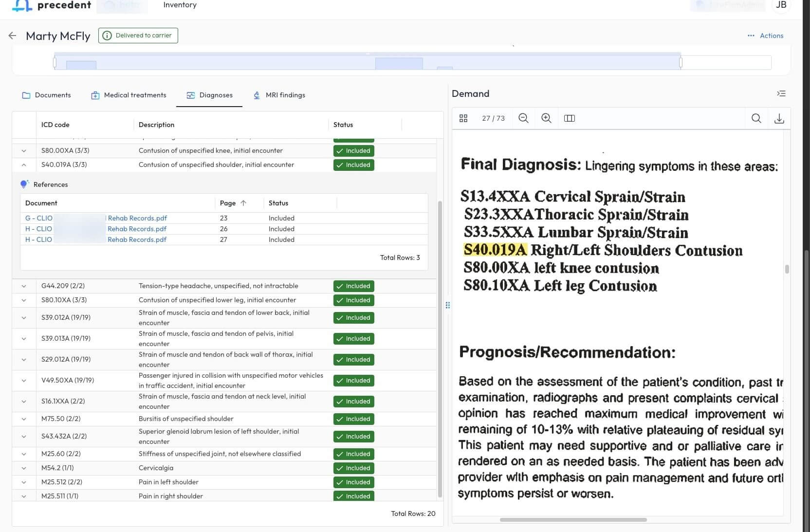The height and width of the screenshot is (532, 810).
Task: Search within the Demand document
Action: (756, 118)
